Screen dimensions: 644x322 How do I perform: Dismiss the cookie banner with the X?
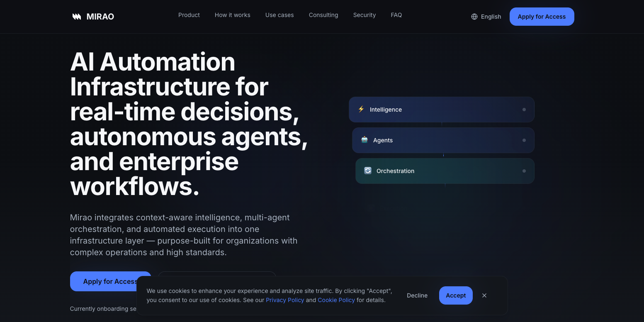484,295
